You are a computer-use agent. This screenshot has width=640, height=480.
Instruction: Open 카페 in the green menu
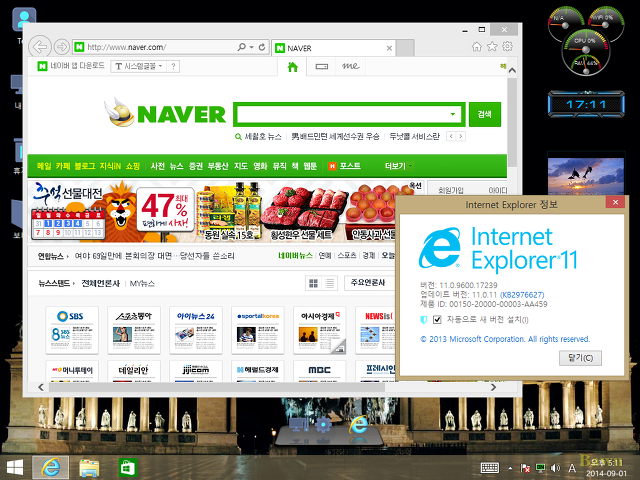(63, 166)
